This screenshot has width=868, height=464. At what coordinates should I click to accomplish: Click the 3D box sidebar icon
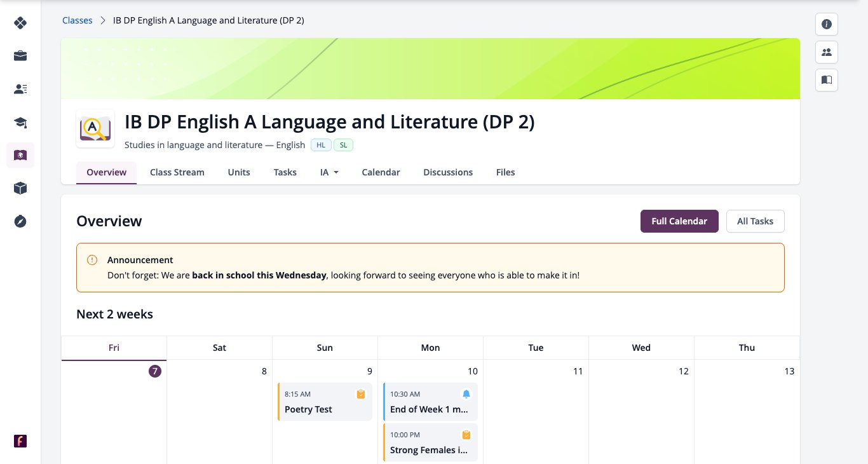[20, 188]
